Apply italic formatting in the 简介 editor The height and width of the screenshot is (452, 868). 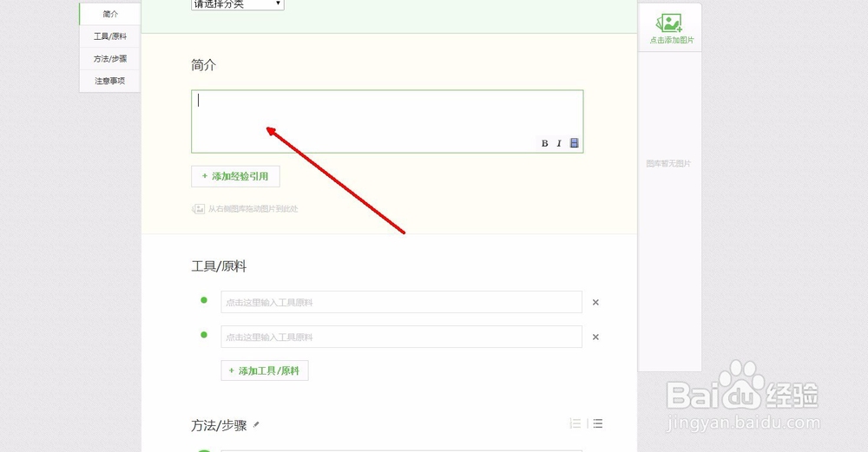pos(559,143)
